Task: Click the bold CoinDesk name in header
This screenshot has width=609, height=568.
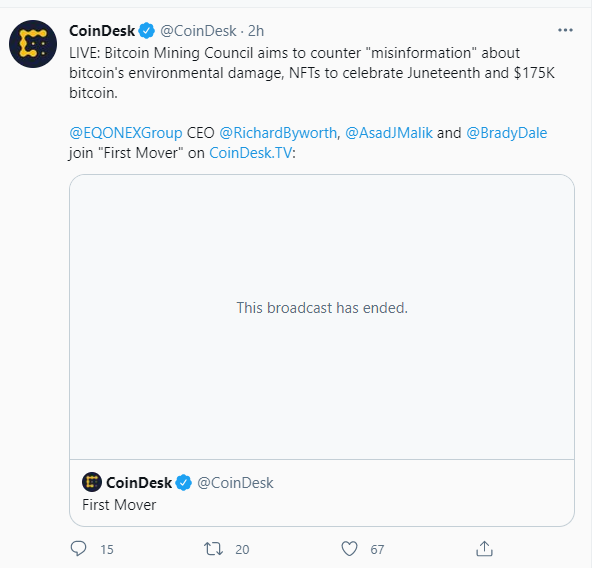Action: coord(102,31)
